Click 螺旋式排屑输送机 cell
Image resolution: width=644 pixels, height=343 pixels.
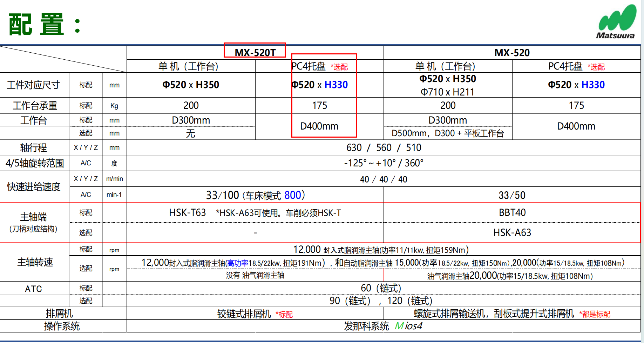[512, 314]
